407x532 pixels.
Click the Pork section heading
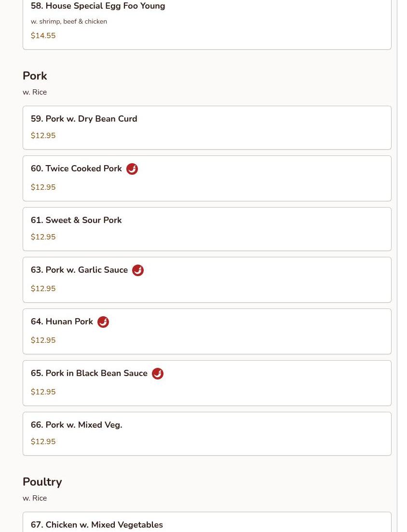(x=35, y=76)
